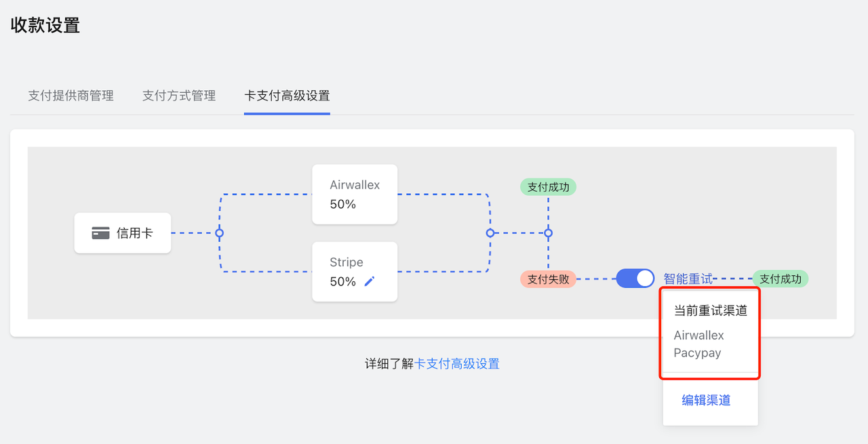Click the pencil edit icon beside Stripe 50%
This screenshot has width=868, height=444.
(x=369, y=281)
